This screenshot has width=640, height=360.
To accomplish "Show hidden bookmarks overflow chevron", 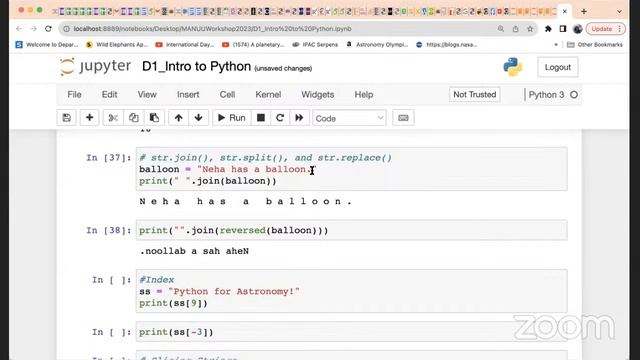I will [x=556, y=44].
